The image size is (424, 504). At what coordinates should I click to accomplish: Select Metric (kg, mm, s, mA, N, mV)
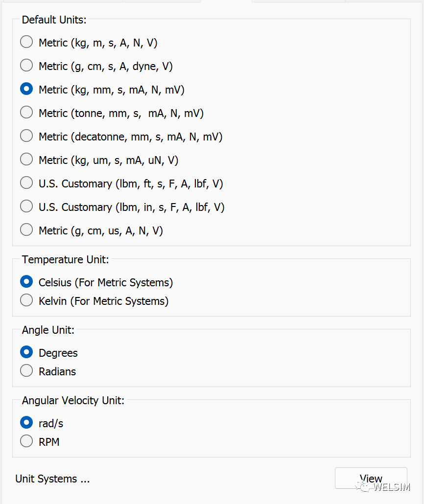pyautogui.click(x=26, y=89)
